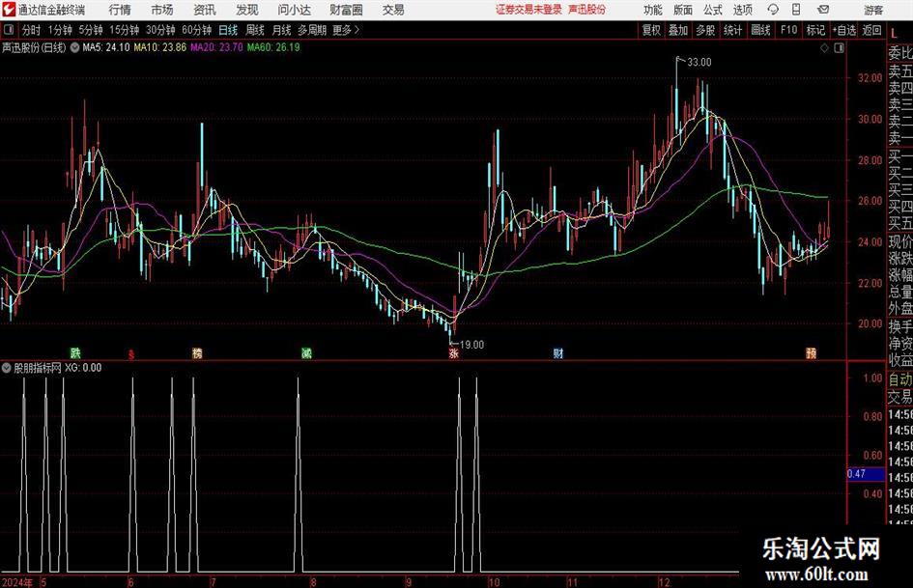Click the red 声迅股份 stock name link
Viewport: 913px width, 588px height.
(587, 10)
